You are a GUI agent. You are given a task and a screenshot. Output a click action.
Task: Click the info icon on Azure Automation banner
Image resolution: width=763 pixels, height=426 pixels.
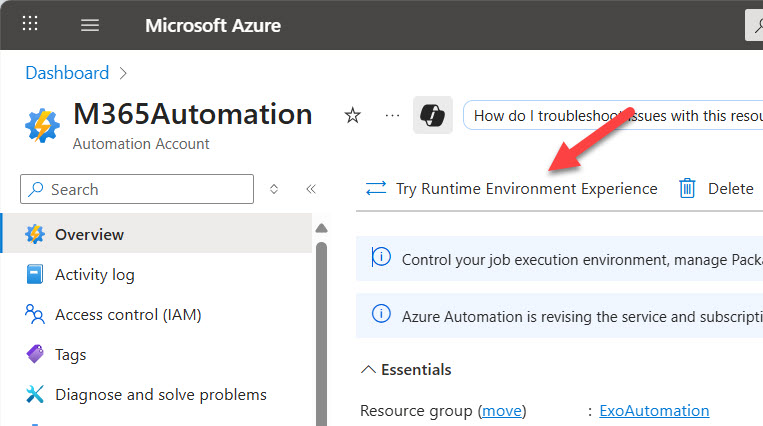tap(381, 313)
